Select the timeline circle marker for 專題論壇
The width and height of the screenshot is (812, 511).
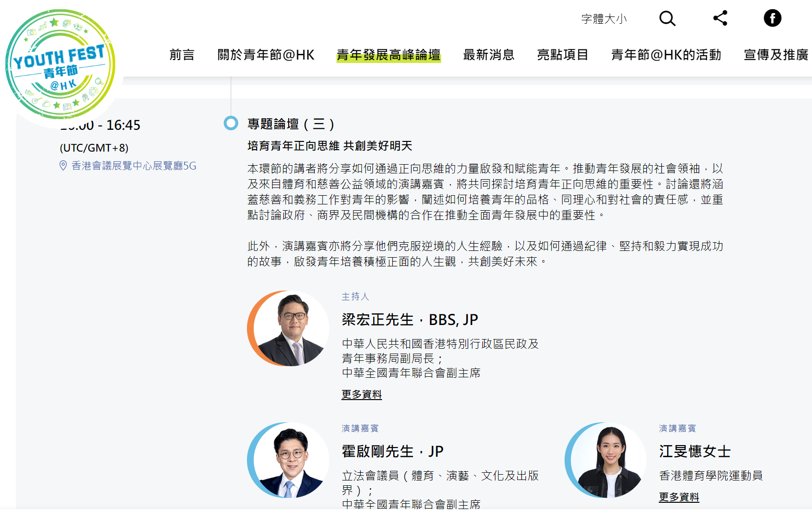pos(231,123)
